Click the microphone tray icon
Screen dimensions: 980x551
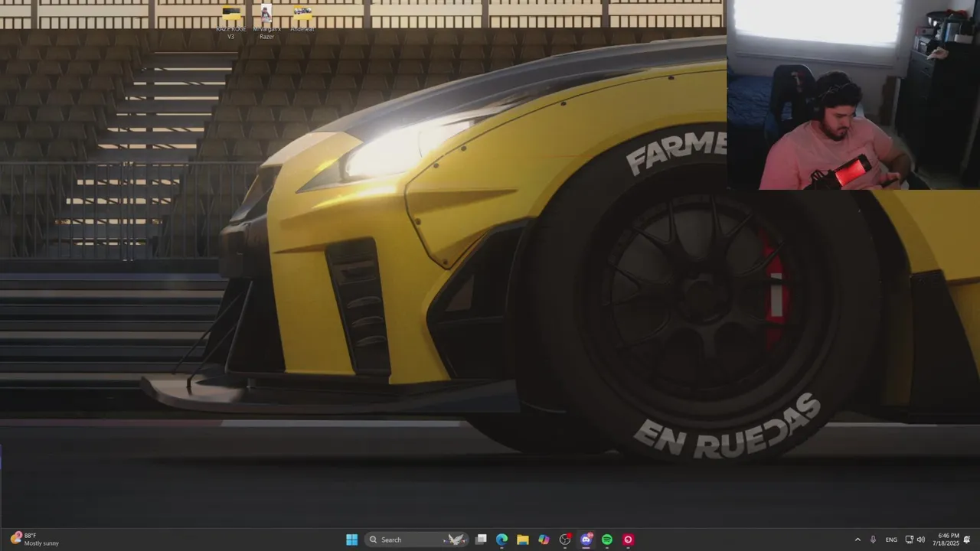point(873,540)
